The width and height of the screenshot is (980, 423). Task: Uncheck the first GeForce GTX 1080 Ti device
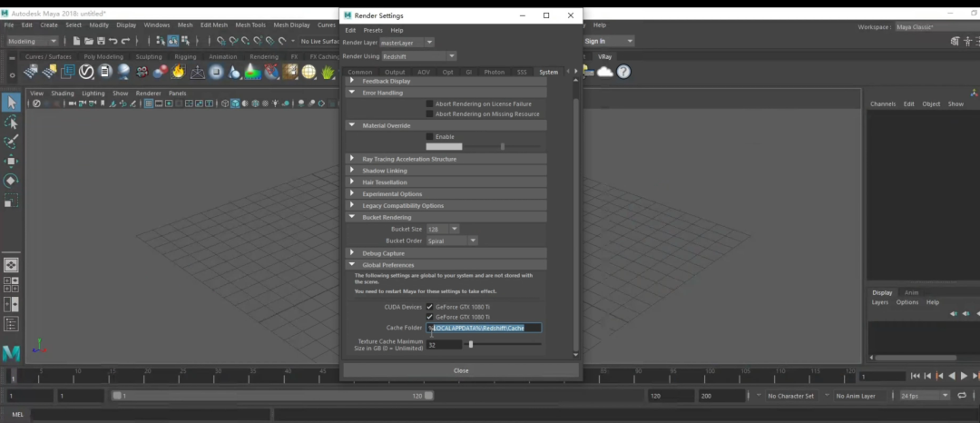click(429, 307)
